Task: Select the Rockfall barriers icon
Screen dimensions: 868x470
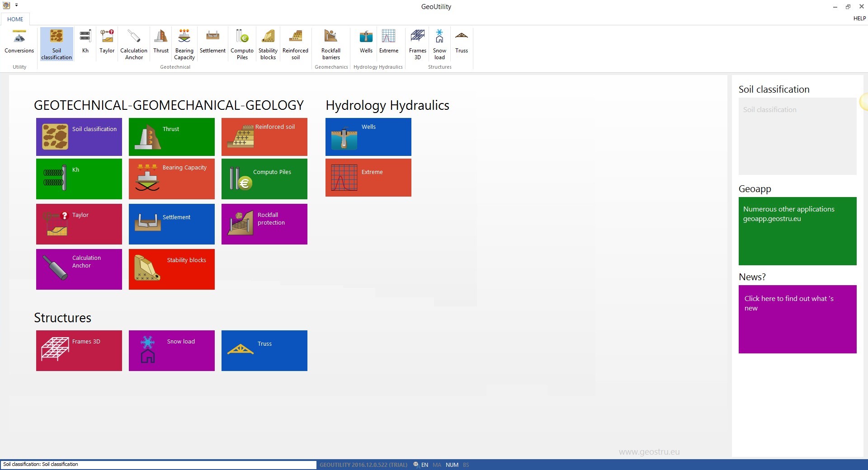Action: [x=331, y=43]
